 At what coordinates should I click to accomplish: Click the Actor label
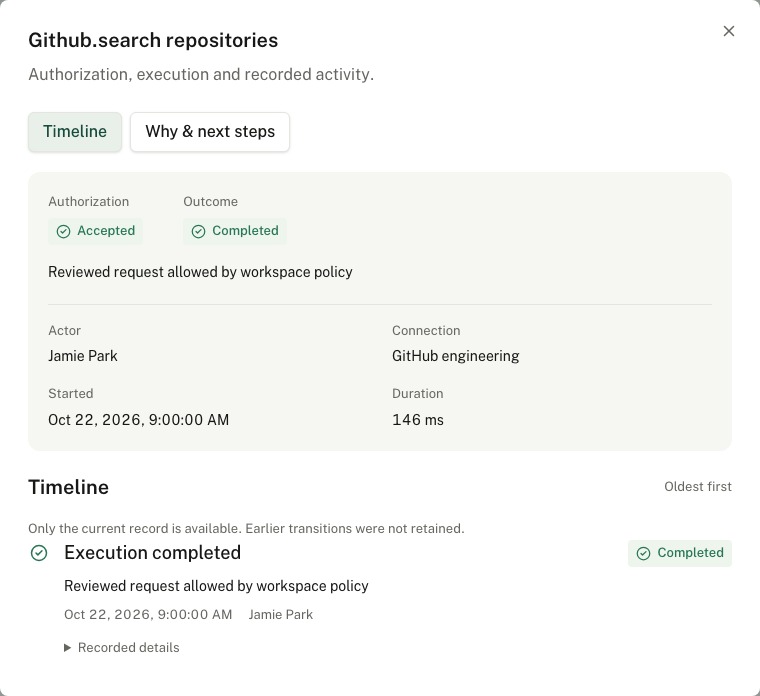coord(64,331)
